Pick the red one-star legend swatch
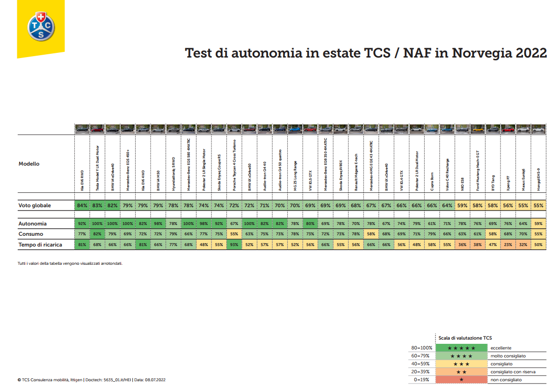Image resolution: width=559 pixels, height=392 pixels. coord(461,379)
